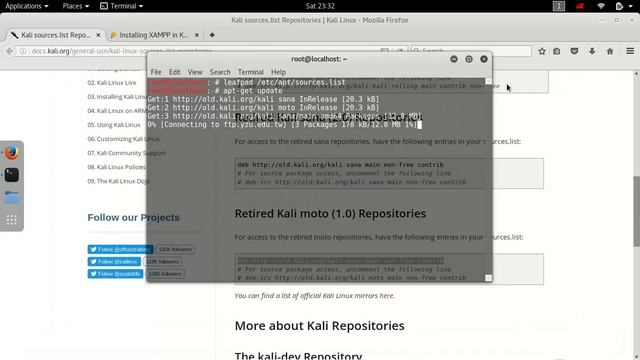640x360 pixels.
Task: Go to Firefox home page icon
Action: point(610,51)
